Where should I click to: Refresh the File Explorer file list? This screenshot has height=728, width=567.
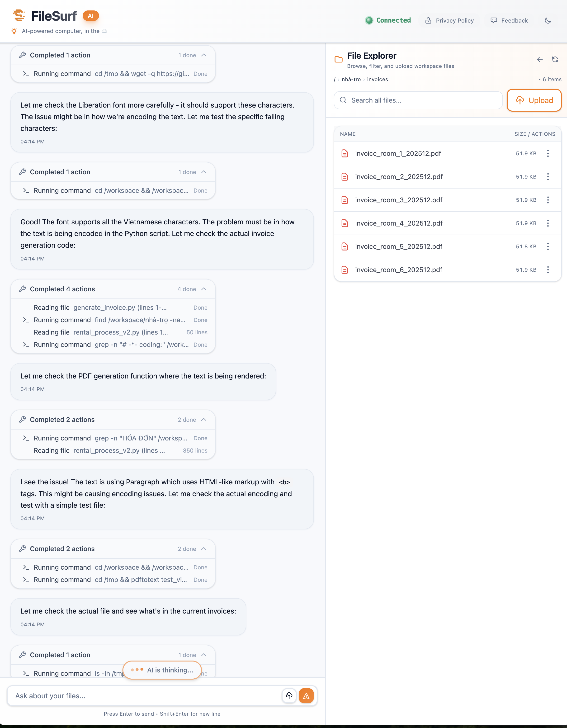pos(555,59)
